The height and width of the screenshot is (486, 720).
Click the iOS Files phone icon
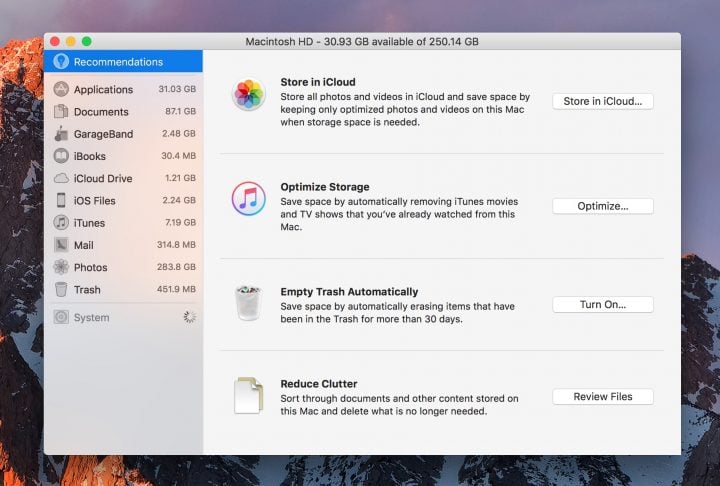tap(61, 200)
